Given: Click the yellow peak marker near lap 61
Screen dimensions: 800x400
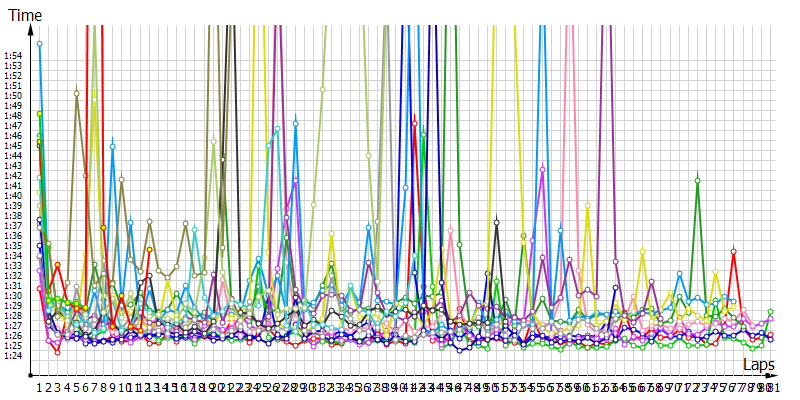Looking at the screenshot, I should pos(588,206).
